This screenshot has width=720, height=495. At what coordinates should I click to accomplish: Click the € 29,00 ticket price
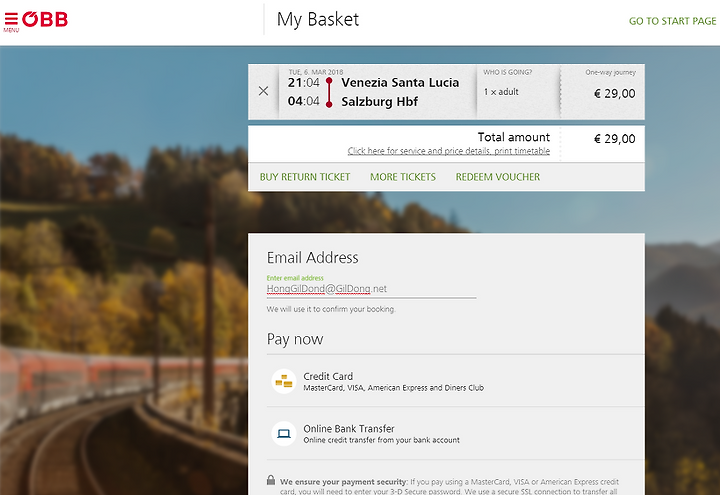(x=614, y=94)
